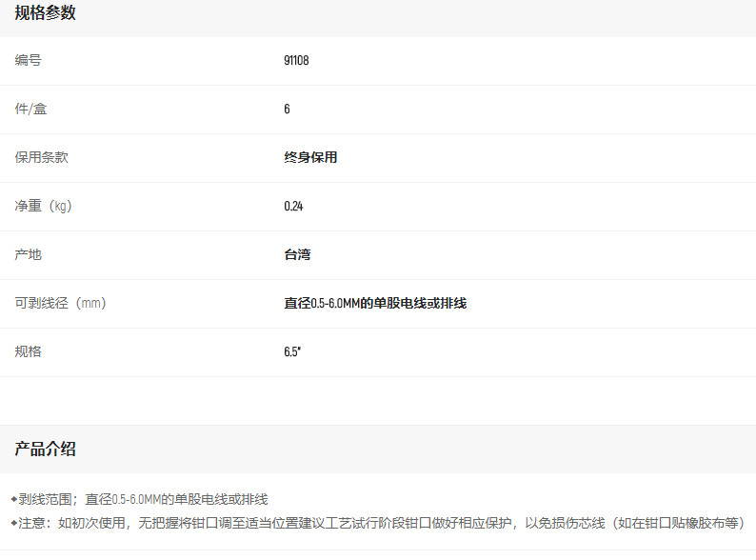This screenshot has height=560, width=756.
Task: Click the 终身保用 warranty value
Action: [x=310, y=158]
